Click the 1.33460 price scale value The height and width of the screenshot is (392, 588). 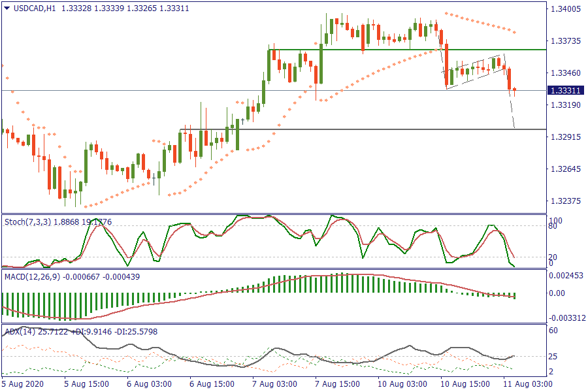566,73
